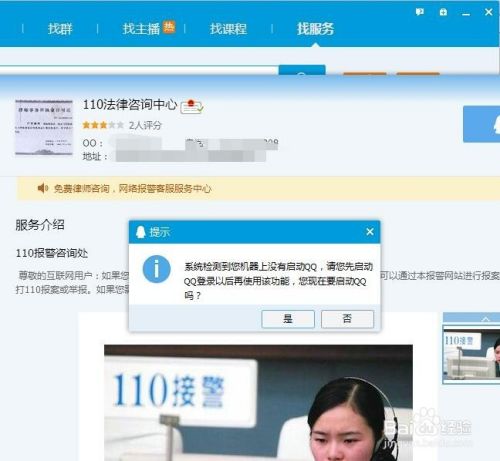Select the 找服务 tab
This screenshot has height=461, width=500.
point(315,29)
